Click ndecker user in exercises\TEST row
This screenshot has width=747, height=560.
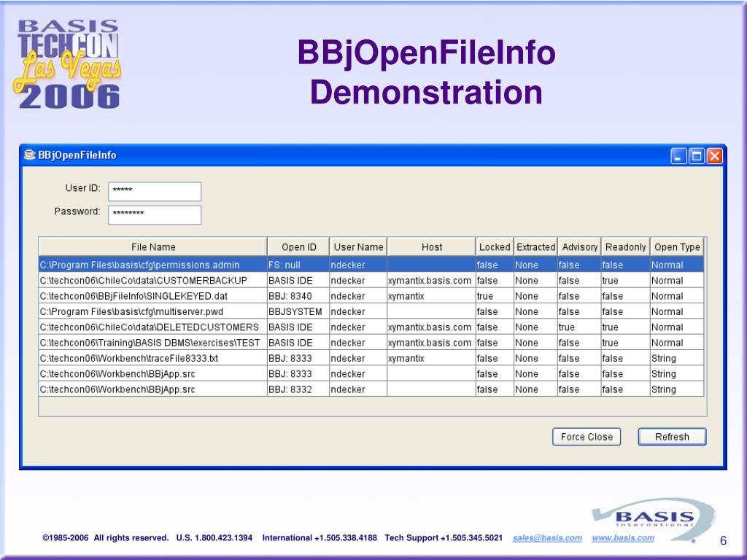[x=358, y=343]
